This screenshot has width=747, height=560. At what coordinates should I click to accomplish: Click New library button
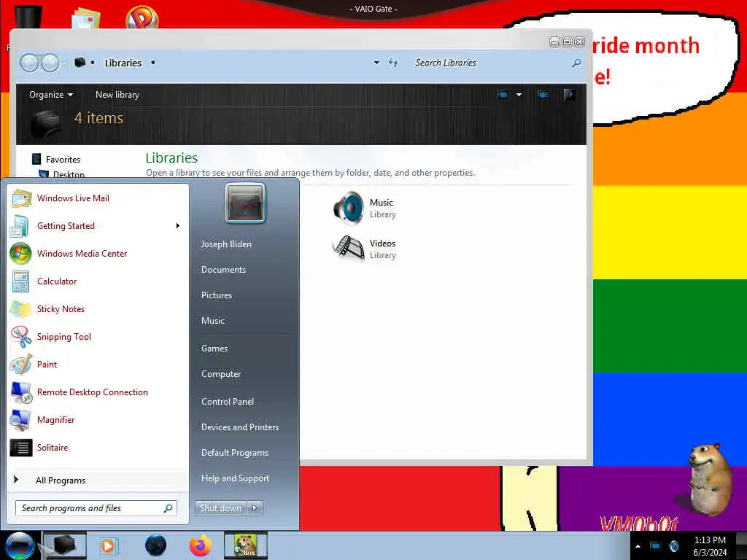coord(117,95)
